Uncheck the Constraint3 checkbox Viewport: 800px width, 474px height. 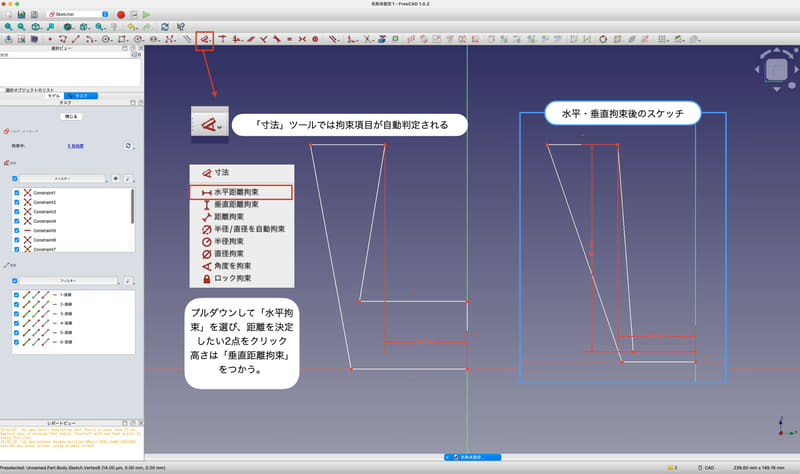(16, 212)
